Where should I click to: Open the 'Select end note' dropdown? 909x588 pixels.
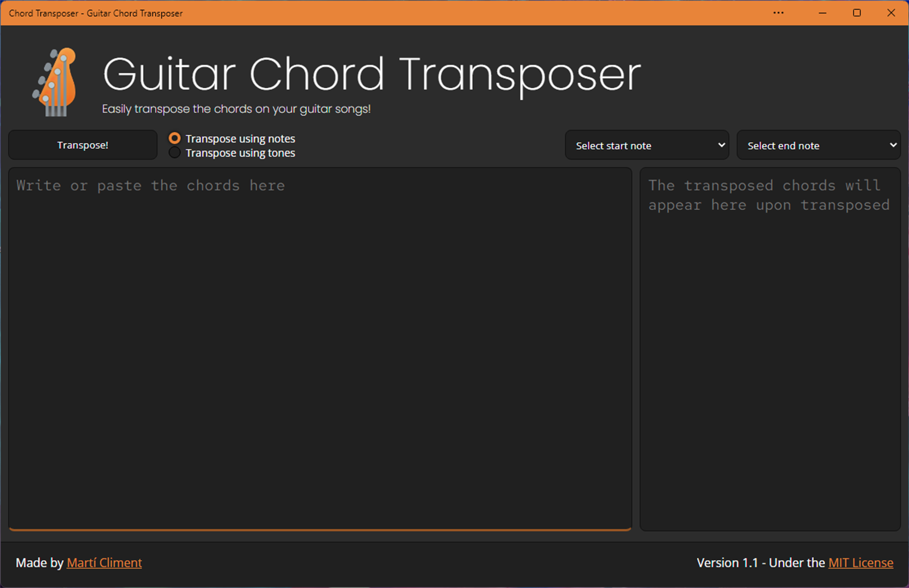pos(818,145)
